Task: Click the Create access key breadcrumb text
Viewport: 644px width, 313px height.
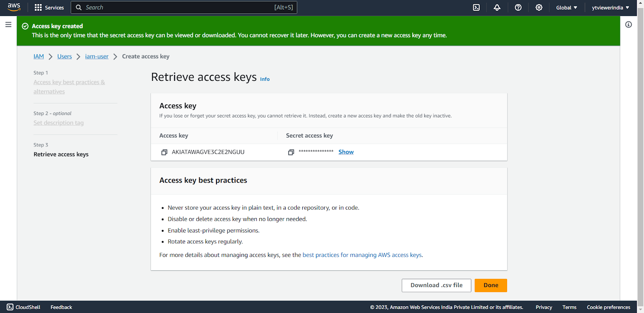Action: [x=146, y=56]
